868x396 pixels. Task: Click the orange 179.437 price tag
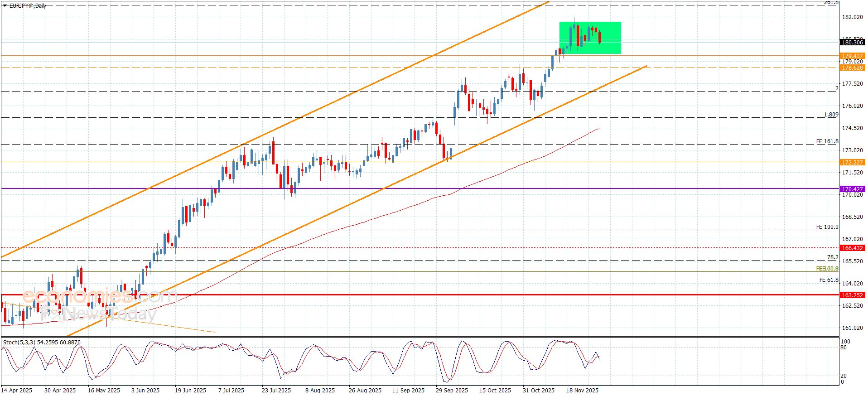852,56
